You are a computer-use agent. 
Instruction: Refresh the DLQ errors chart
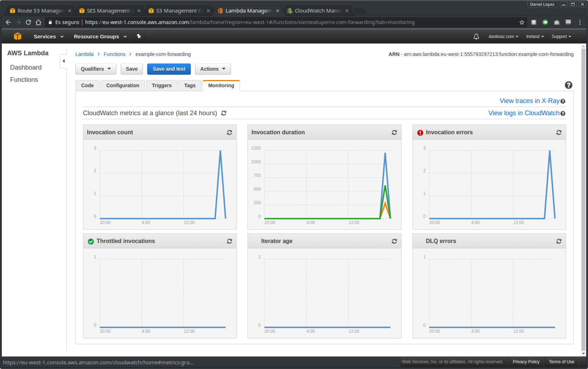559,241
